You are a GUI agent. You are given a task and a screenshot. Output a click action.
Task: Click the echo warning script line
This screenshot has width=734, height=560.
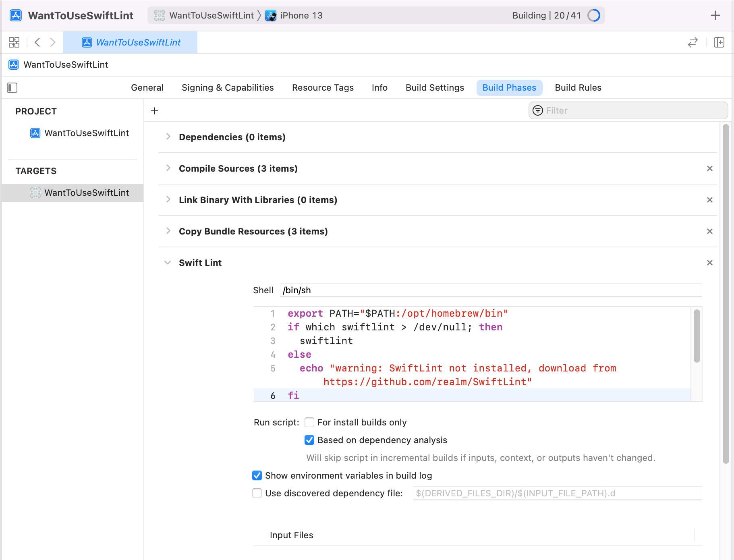click(458, 368)
